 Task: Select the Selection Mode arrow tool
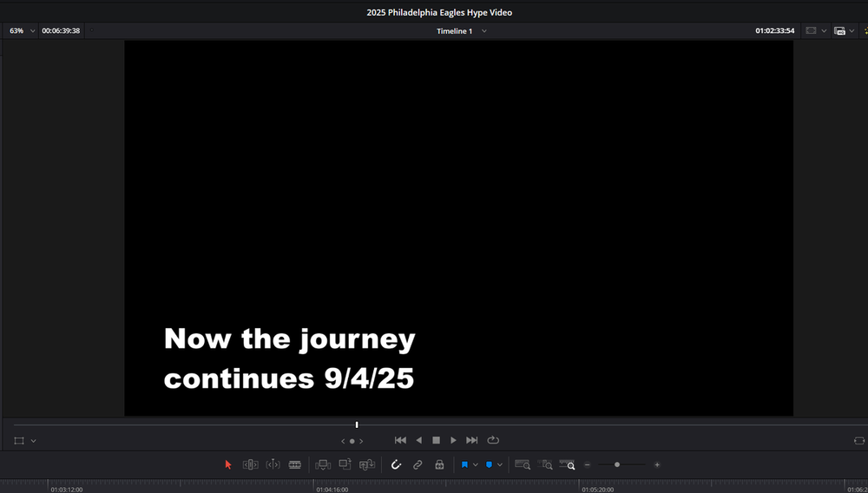228,465
